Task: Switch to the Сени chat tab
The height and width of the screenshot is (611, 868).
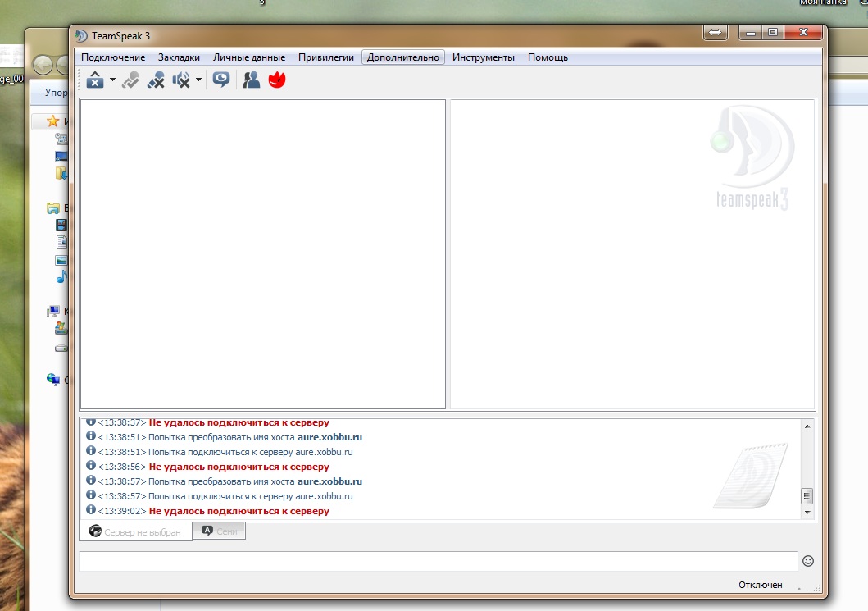Action: 219,531
